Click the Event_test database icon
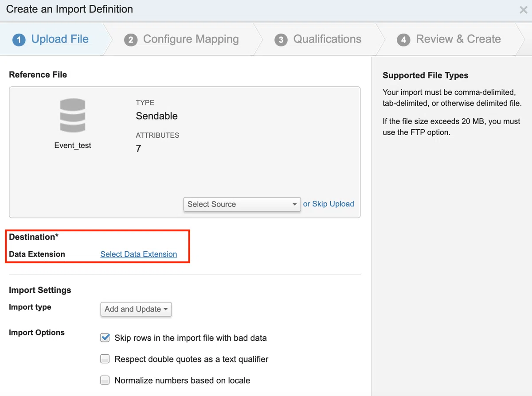532x396 pixels. tap(73, 116)
